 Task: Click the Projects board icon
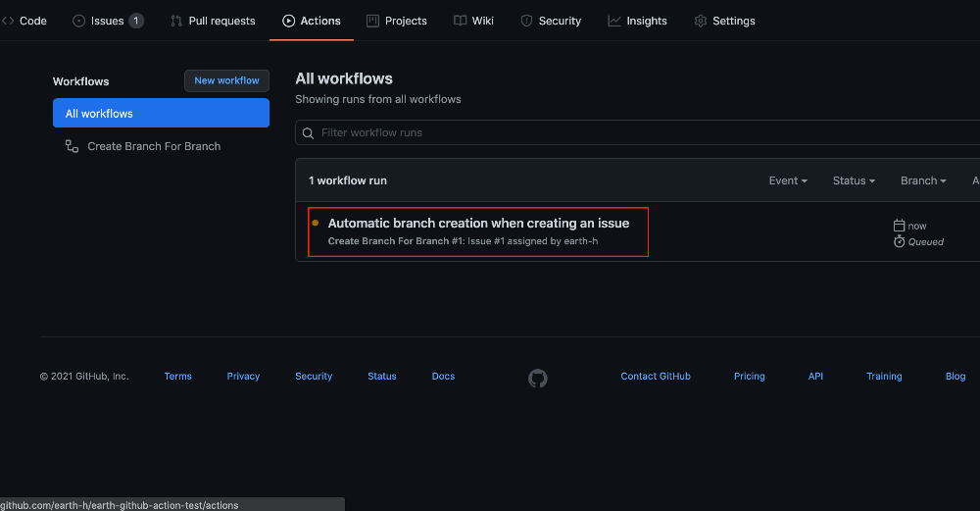click(372, 21)
